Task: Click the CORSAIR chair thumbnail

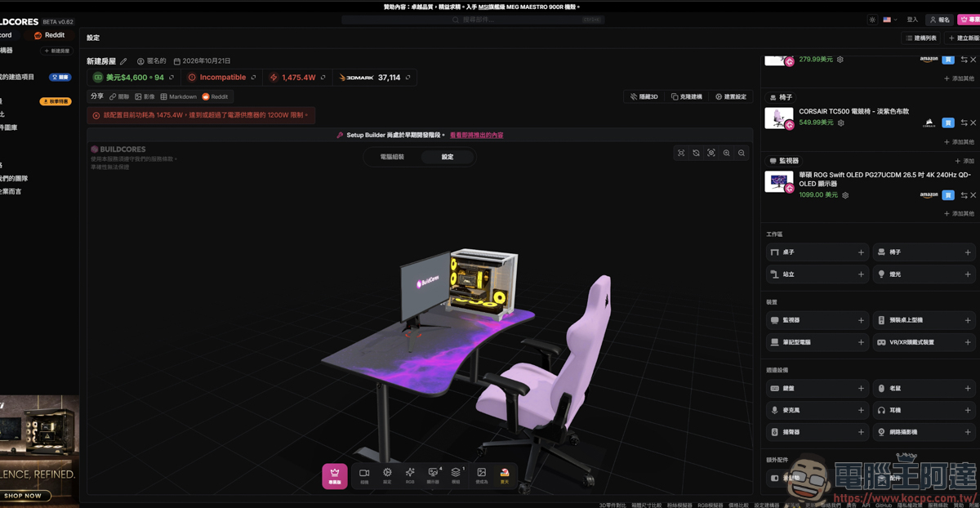Action: coord(779,118)
